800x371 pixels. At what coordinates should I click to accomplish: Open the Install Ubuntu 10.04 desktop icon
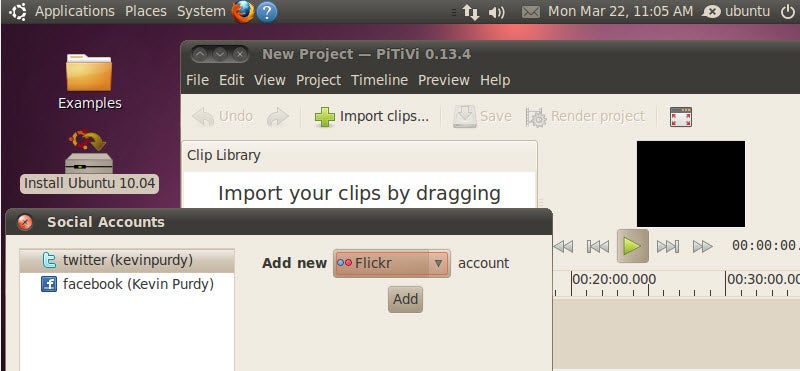[89, 161]
